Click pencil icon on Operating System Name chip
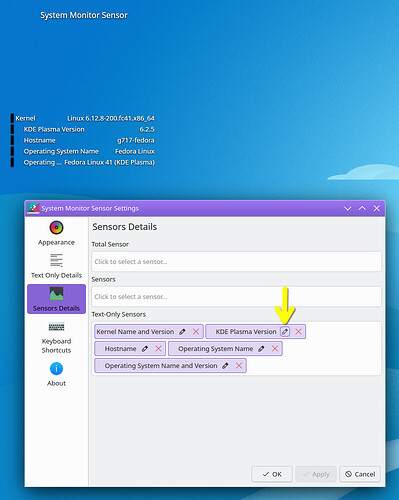This screenshot has height=500, width=399. tap(261, 349)
